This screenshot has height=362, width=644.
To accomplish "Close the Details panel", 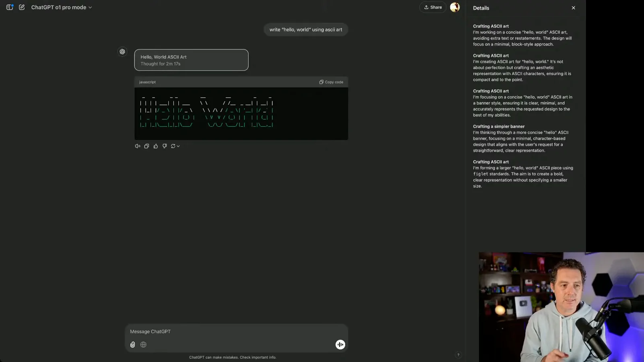I will tap(573, 8).
